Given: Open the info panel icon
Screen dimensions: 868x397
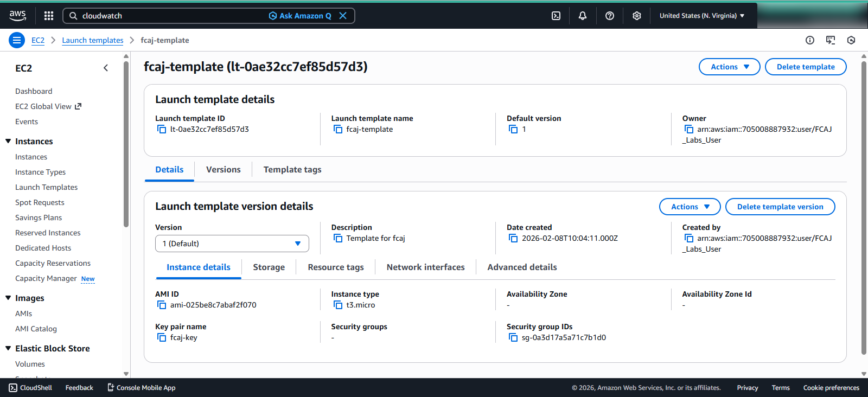Looking at the screenshot, I should coord(810,40).
